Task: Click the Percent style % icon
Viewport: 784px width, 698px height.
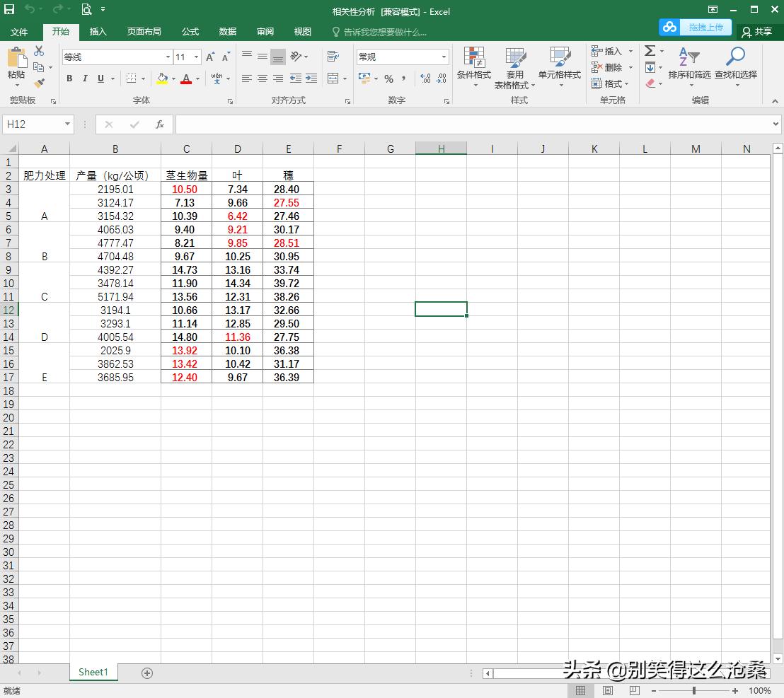Action: [388, 79]
